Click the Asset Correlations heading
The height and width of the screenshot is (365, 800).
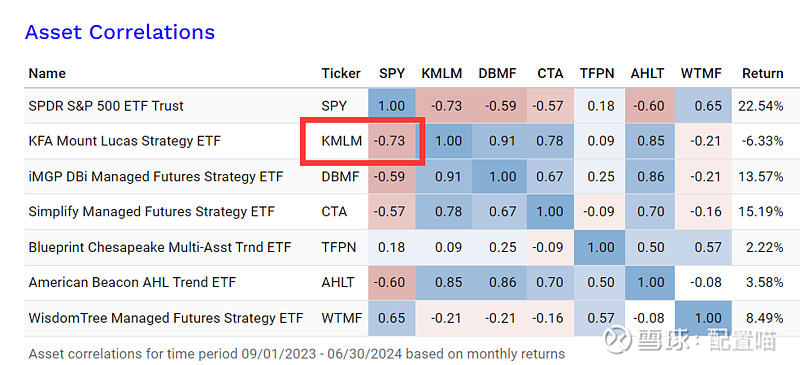point(119,32)
